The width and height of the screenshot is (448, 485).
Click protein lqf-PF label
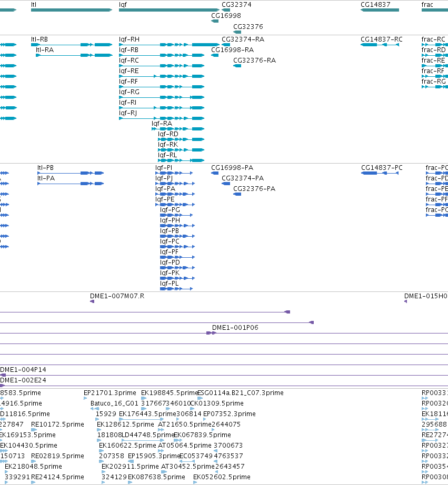pos(169,252)
